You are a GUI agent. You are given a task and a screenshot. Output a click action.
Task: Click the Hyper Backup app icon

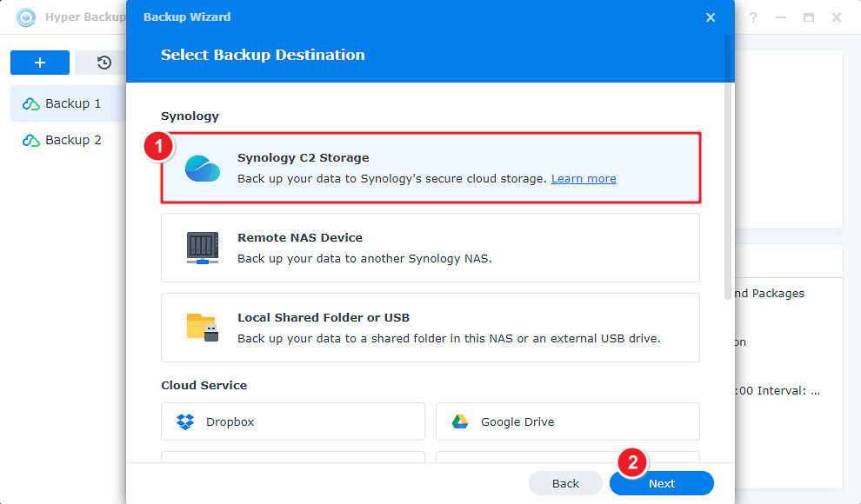pyautogui.click(x=26, y=17)
